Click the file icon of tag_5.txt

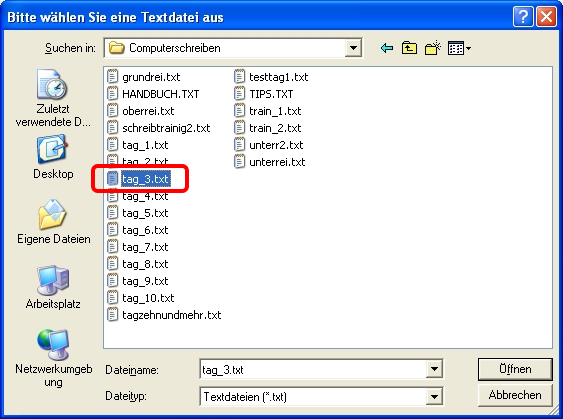113,213
